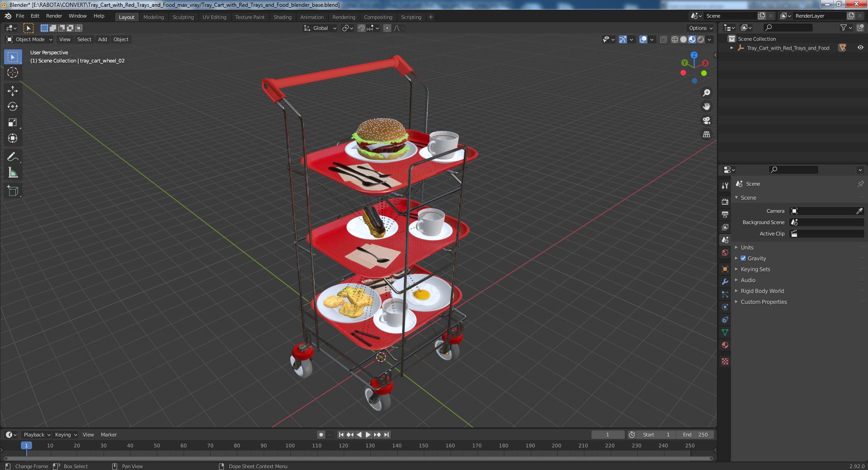Open the Render properties tab
The width and height of the screenshot is (868, 470).
coord(725,201)
